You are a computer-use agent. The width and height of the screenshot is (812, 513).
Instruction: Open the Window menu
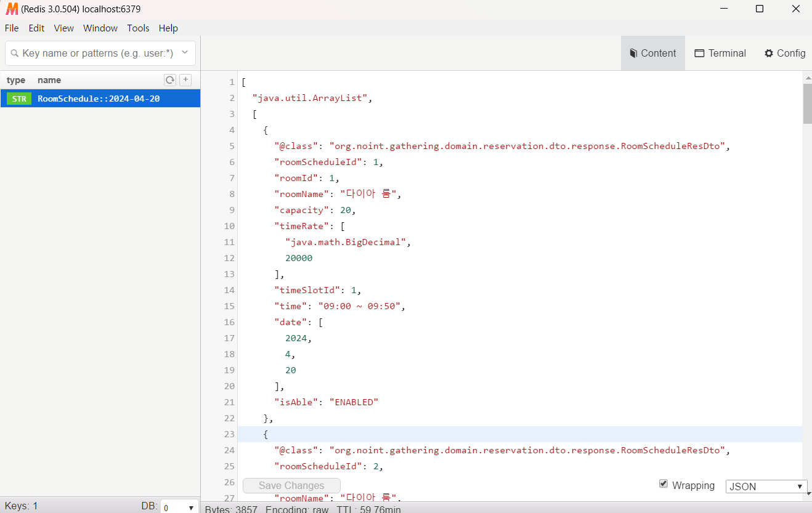click(x=100, y=28)
